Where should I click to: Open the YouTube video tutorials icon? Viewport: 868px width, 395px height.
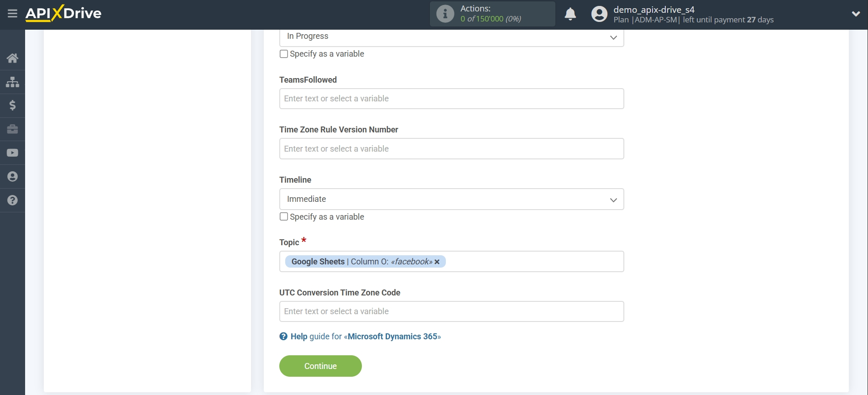point(12,153)
